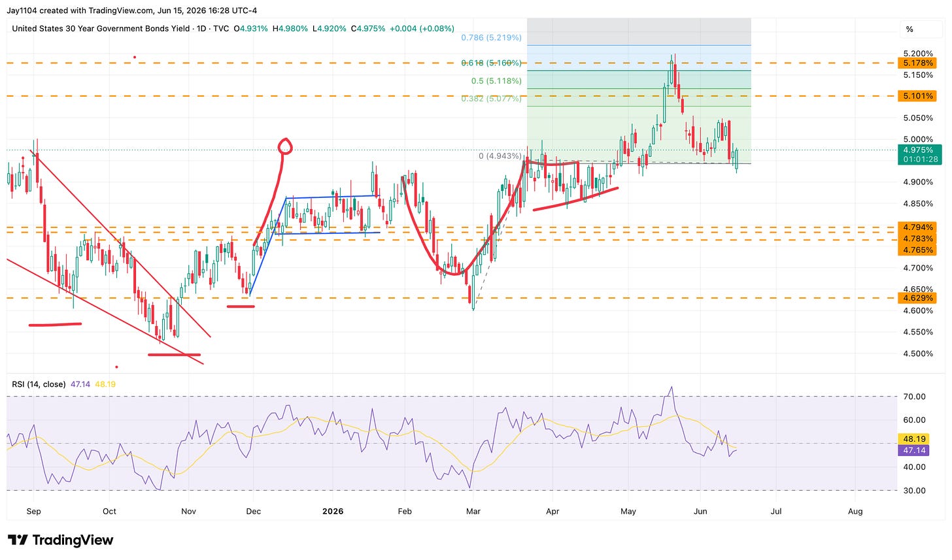
Task: Click the Aug label on the time axis
Action: (855, 511)
